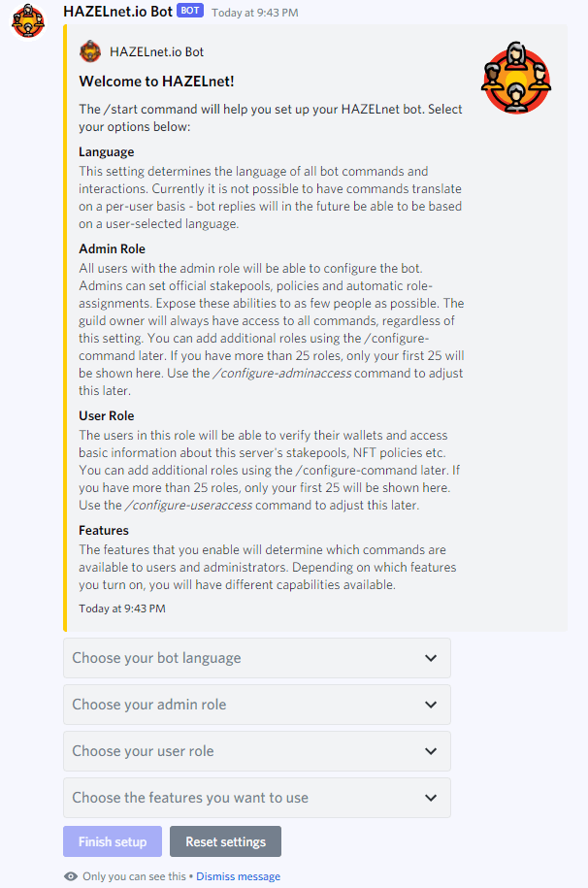Open the large HAZELnet logo thumbnail in the embed

(x=516, y=78)
